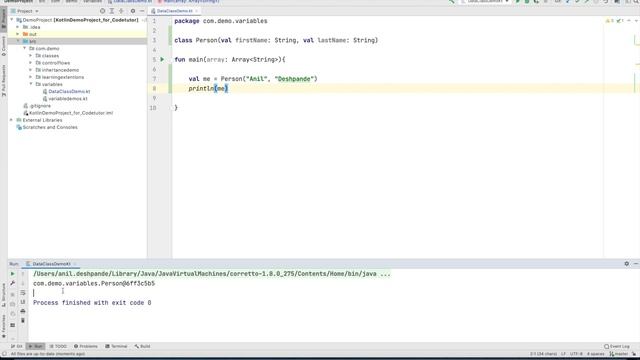Click the green run gutter arrow beside fun main
The image size is (640, 360).
162,60
